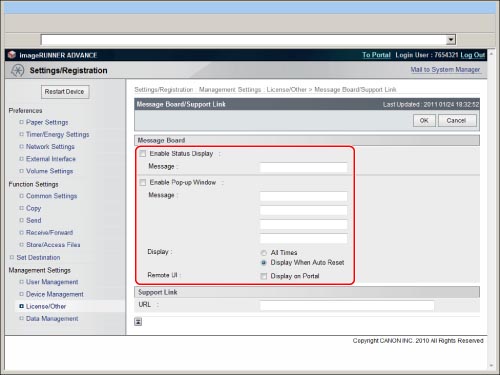Click the Set Destination bullet icon
Image resolution: width=500 pixels, height=375 pixels.
pyautogui.click(x=12, y=257)
